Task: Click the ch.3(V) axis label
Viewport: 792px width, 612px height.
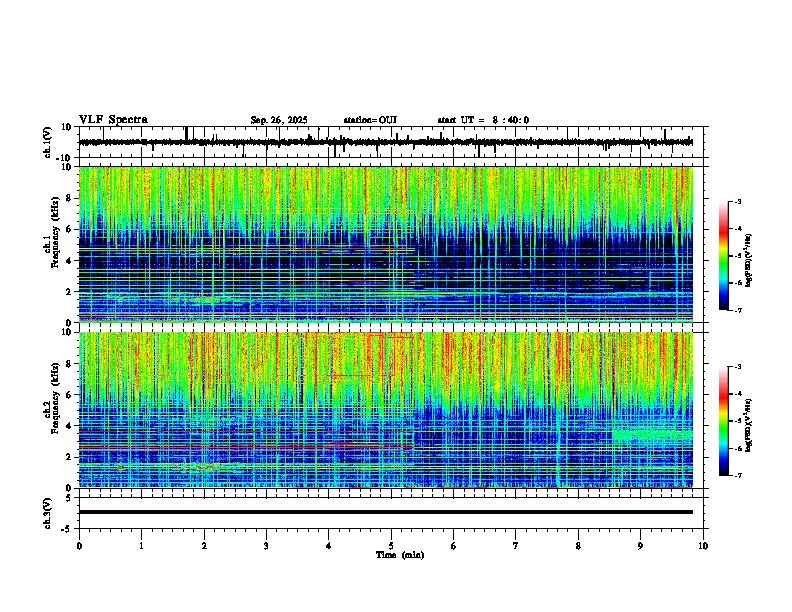Action: (48, 513)
